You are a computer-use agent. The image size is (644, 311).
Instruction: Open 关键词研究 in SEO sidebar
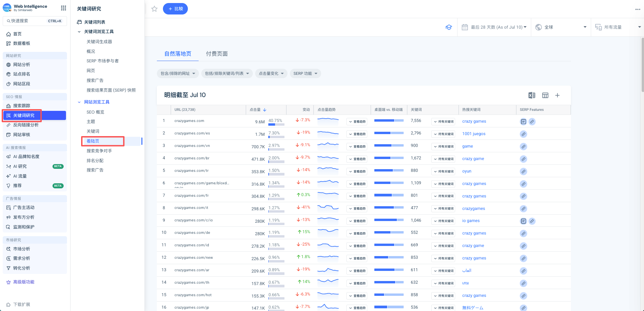(x=35, y=116)
